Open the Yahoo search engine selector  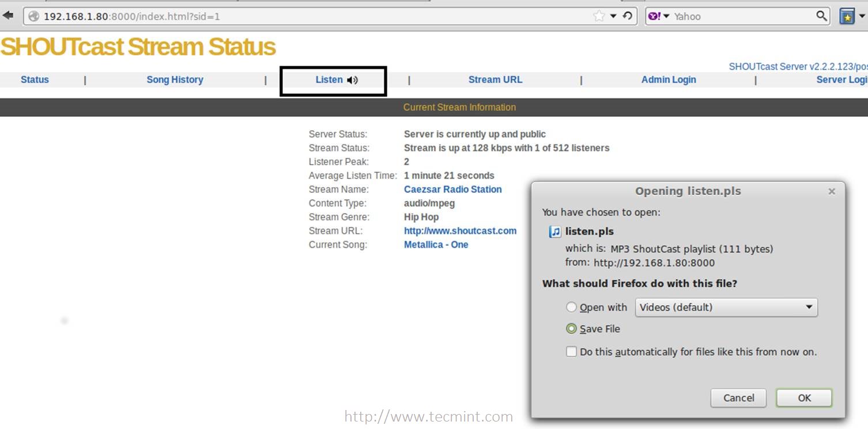pyautogui.click(x=658, y=16)
